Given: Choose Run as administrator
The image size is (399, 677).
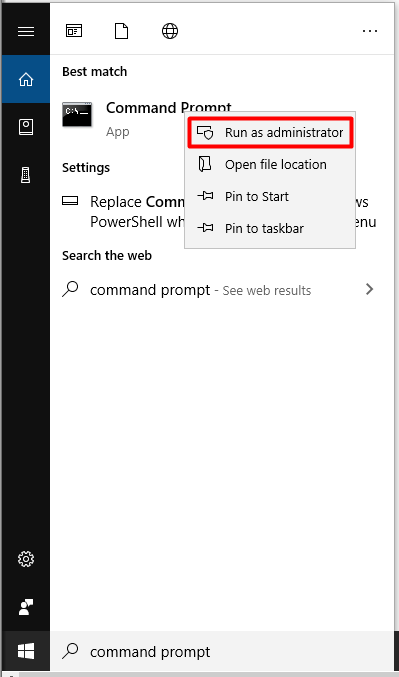Looking at the screenshot, I should click(x=271, y=133).
